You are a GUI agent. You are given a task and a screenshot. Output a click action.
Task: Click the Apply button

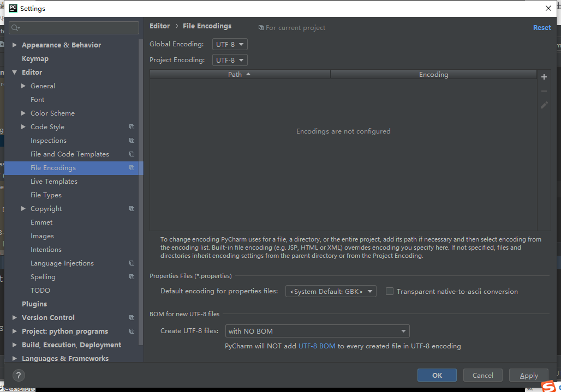pos(529,375)
